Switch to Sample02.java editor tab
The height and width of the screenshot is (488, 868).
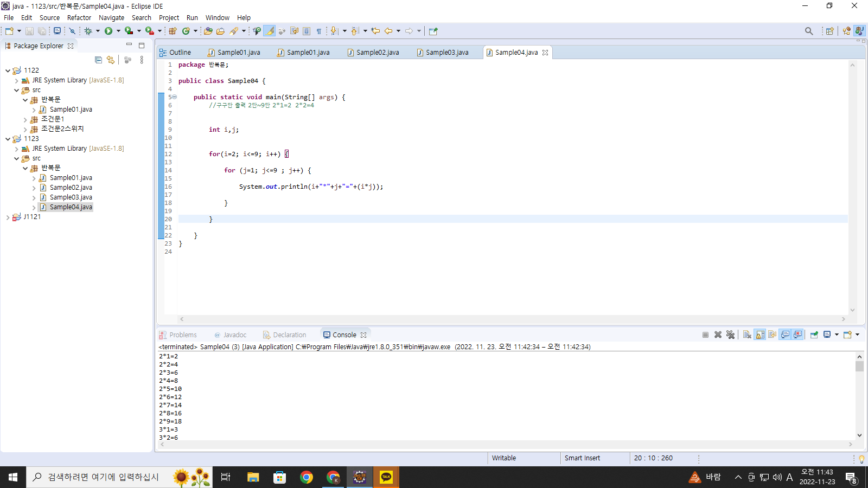373,53
